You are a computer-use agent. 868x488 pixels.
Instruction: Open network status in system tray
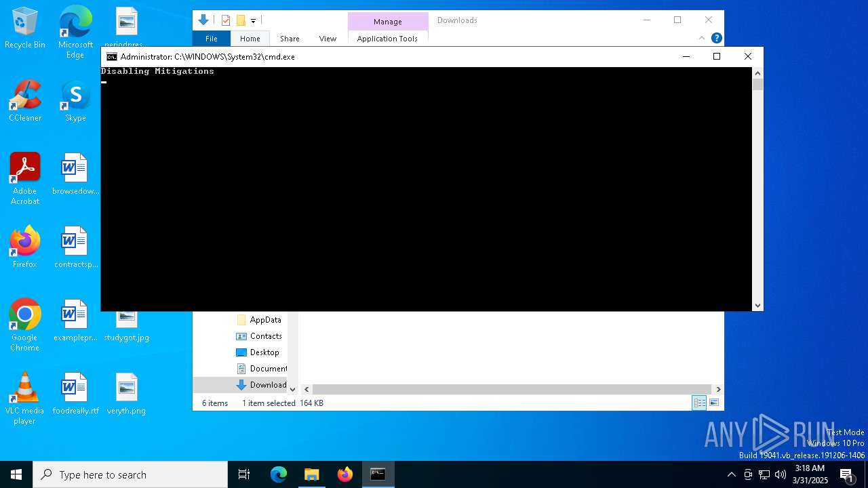pos(764,474)
